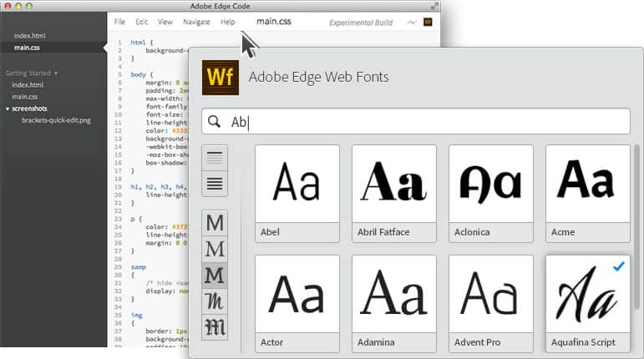Click the 'img' selector in the code
This screenshot has width=644, height=359.
[x=136, y=315]
